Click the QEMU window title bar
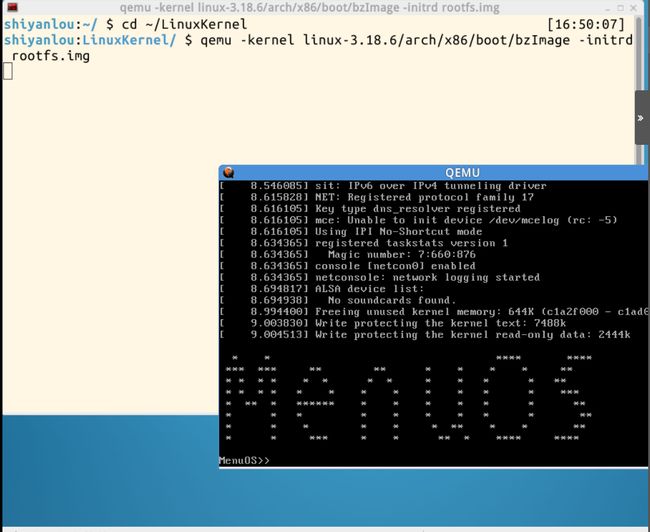The height and width of the screenshot is (532, 650). point(433,172)
